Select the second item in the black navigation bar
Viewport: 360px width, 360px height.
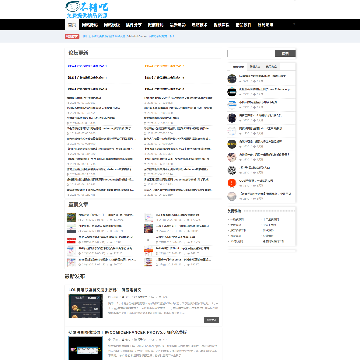click(90, 25)
